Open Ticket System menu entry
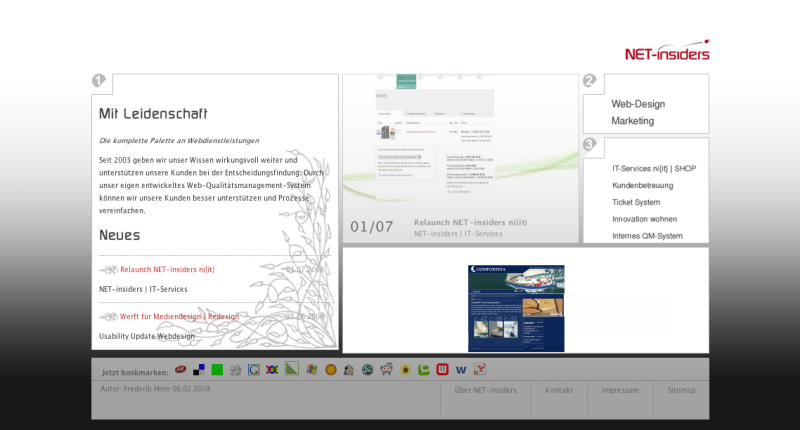 (636, 202)
